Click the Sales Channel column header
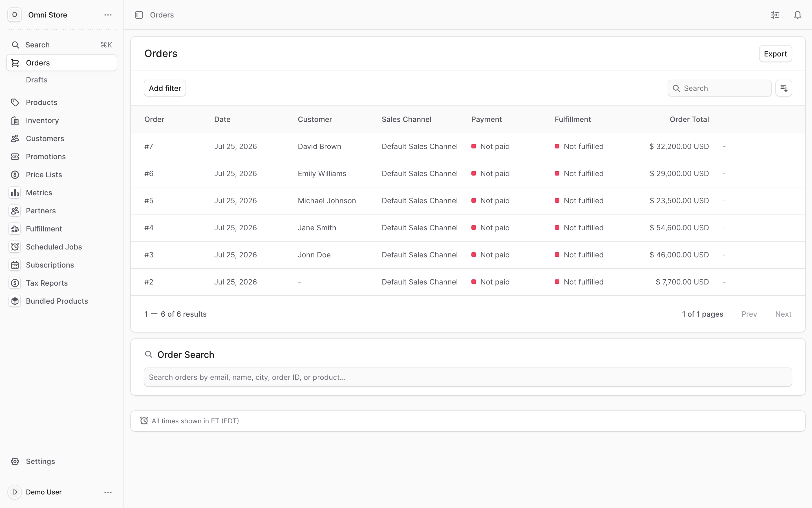 coord(406,119)
